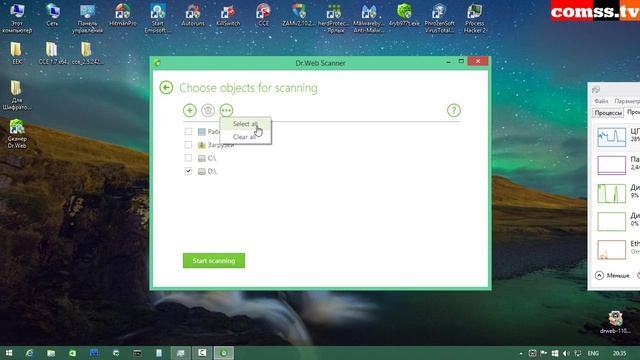The image size is (640, 360).
Task: Click the Start scanning button
Action: coord(214,260)
